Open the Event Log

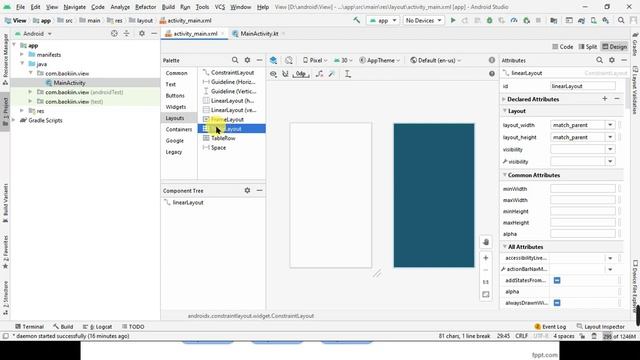tap(550, 327)
